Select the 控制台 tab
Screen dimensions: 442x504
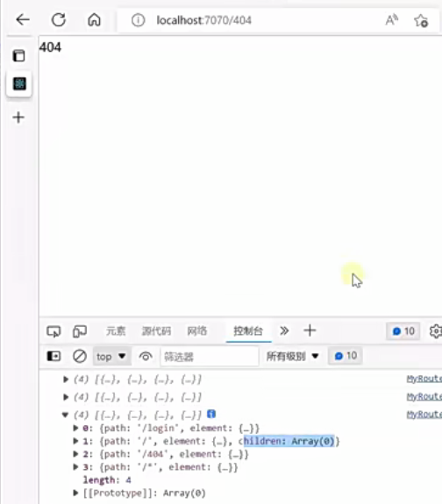tap(248, 331)
